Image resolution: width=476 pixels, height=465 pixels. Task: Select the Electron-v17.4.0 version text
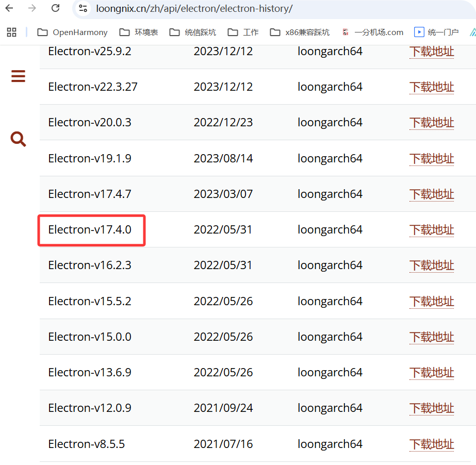(90, 230)
